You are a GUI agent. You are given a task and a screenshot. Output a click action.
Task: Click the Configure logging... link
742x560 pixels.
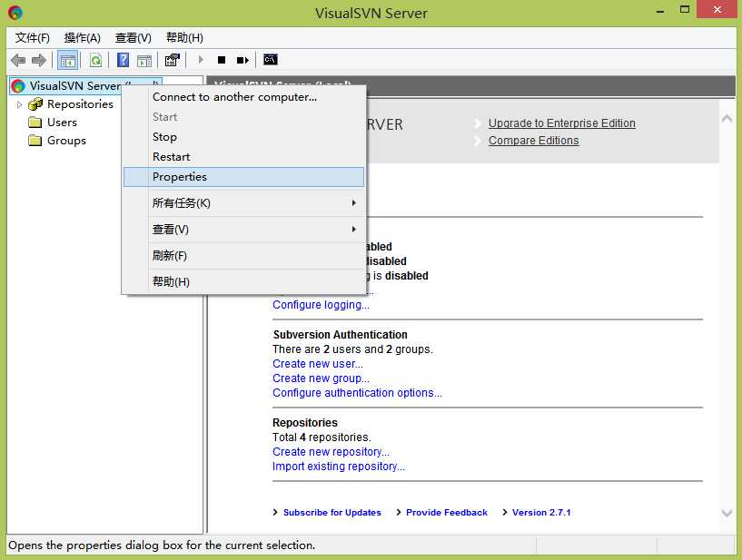coord(321,305)
